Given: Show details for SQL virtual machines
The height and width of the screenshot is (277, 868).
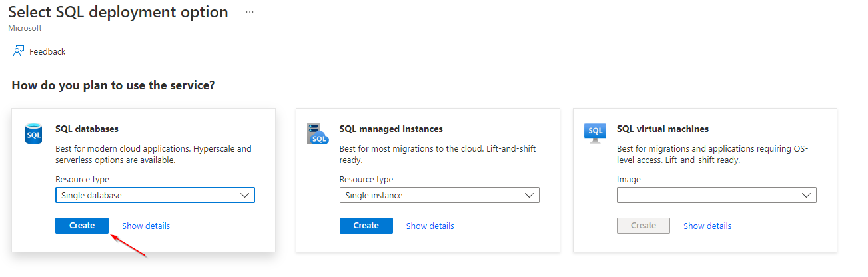Looking at the screenshot, I should pos(707,226).
